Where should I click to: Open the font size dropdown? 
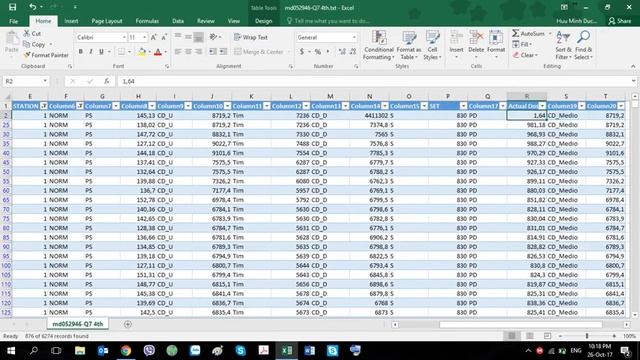tap(144, 37)
